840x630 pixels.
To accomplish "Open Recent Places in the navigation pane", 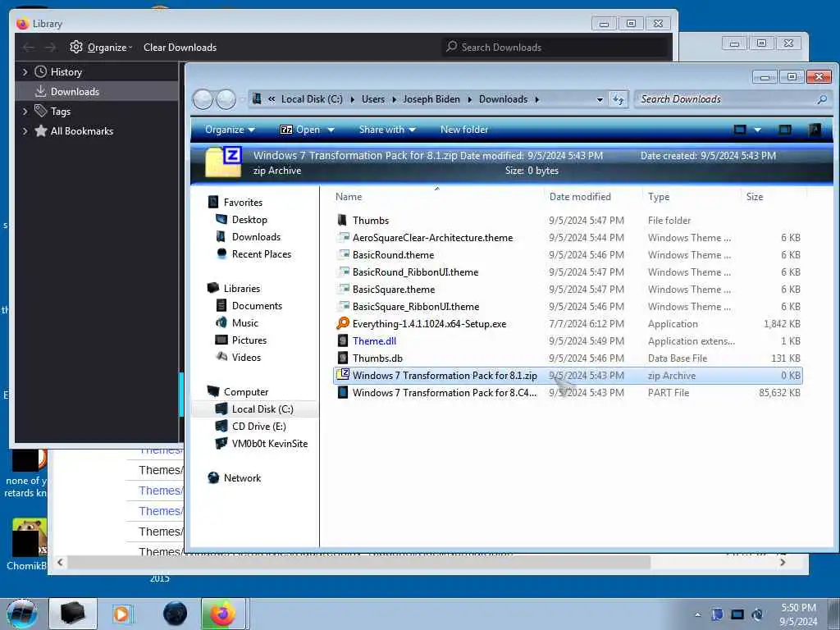I will tap(262, 254).
